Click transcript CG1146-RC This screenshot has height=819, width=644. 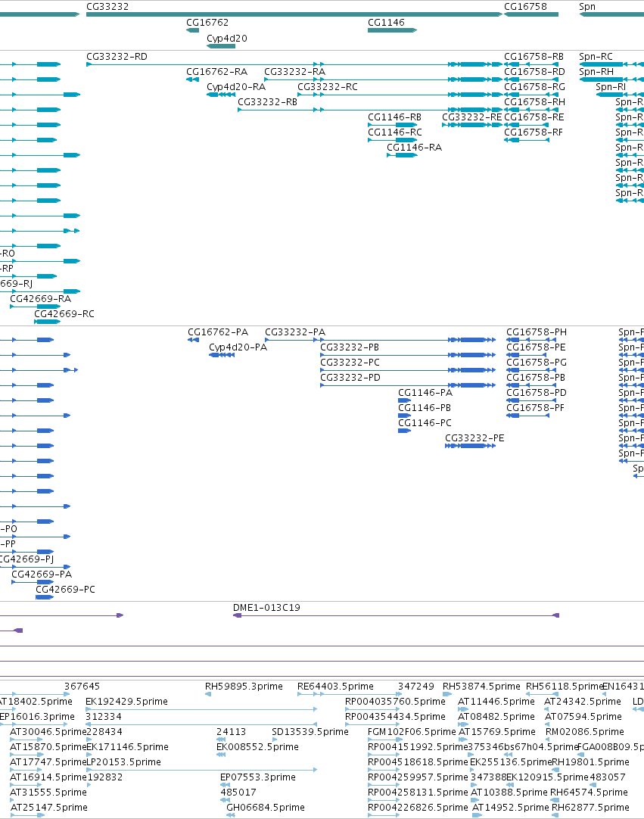point(392,140)
